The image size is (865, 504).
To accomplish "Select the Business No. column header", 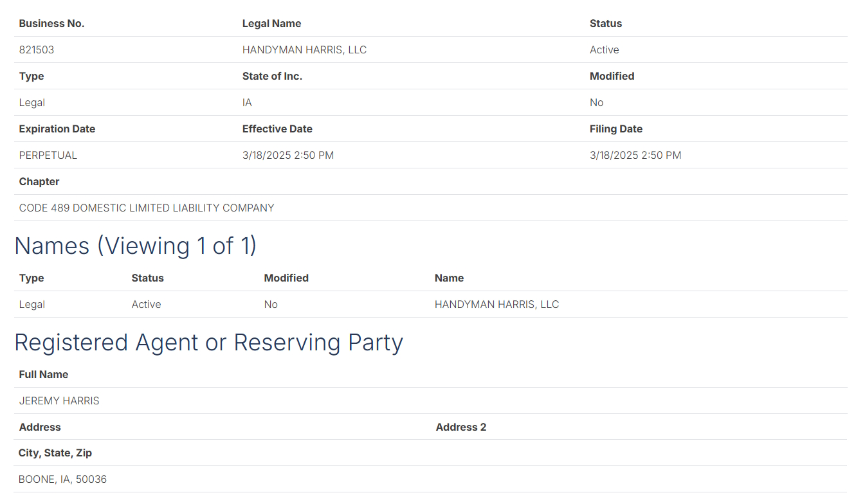I will [51, 23].
